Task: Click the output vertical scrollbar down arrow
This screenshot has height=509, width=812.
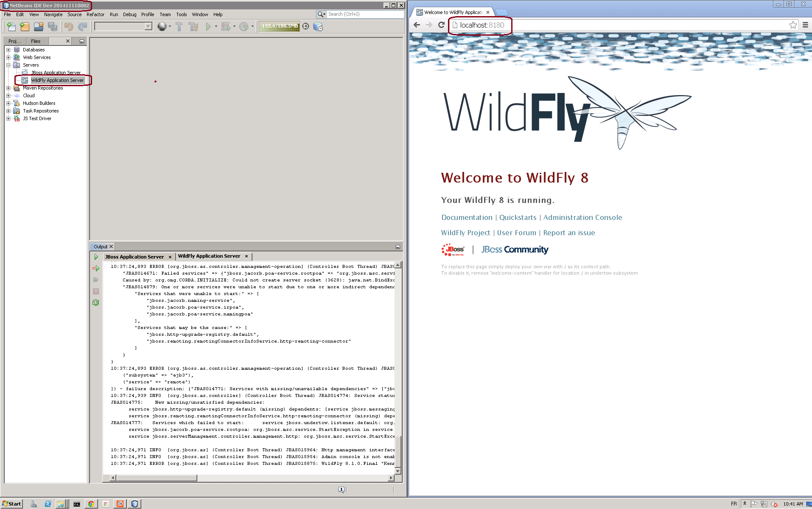Action: [x=398, y=471]
